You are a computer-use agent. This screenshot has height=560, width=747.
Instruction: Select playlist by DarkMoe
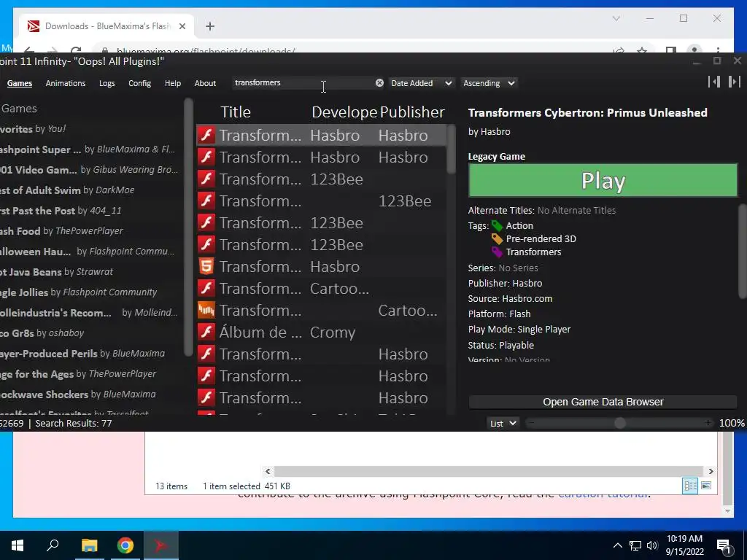(x=90, y=190)
